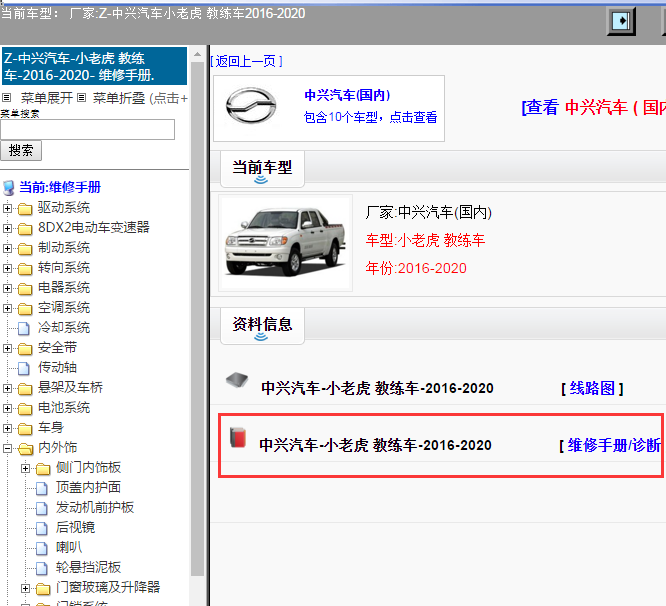Click the 查看 中兴汽车 (国内) link

(593, 107)
